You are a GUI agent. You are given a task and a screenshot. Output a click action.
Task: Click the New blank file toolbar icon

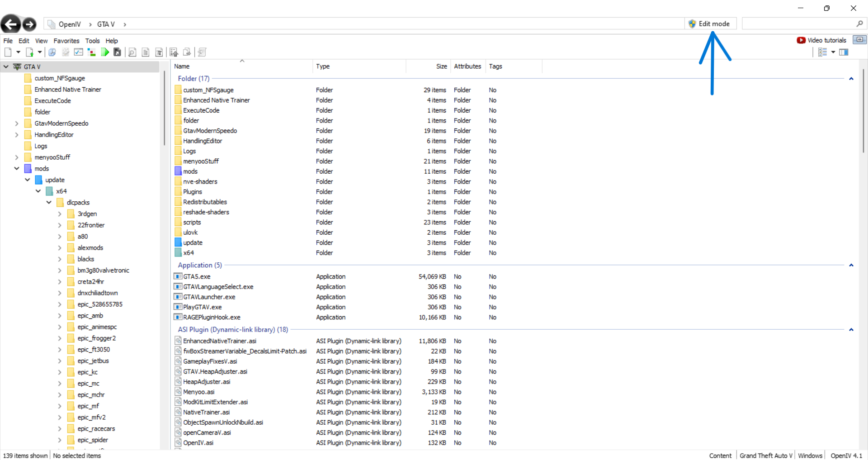tap(8, 52)
